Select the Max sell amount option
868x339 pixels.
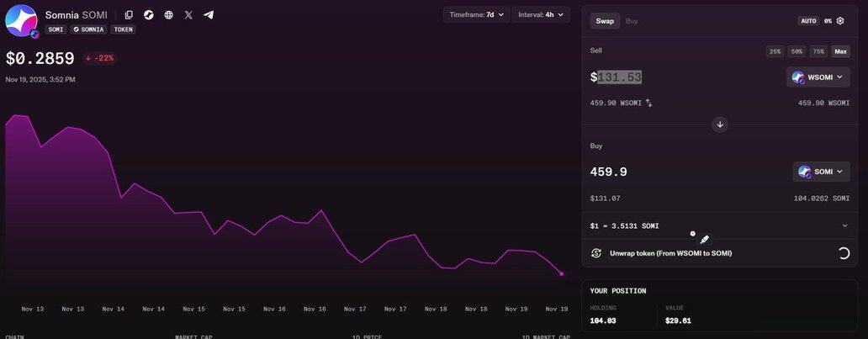[840, 51]
